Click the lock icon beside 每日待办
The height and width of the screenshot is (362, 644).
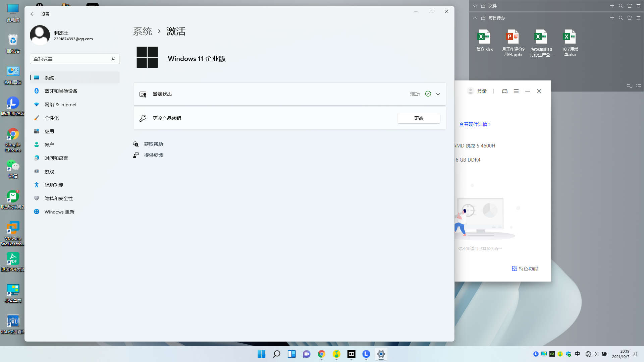tap(483, 18)
